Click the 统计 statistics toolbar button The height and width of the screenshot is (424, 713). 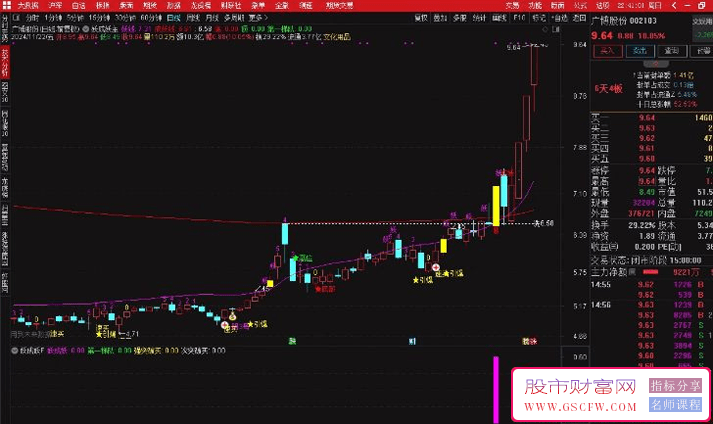[x=479, y=18]
